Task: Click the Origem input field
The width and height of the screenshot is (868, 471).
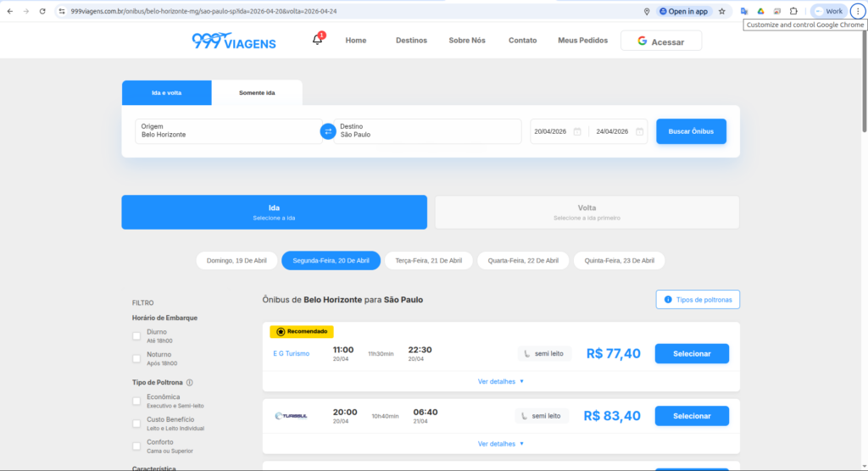Action: click(x=226, y=131)
